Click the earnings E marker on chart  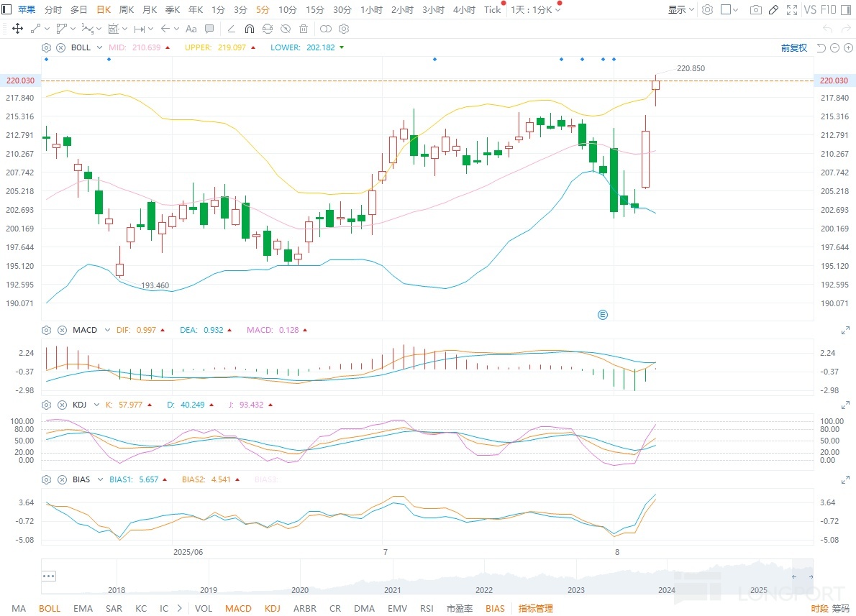[x=603, y=314]
